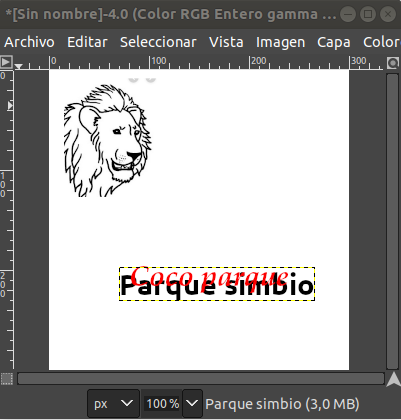Maximize the GIMP window
Screen dimensions: 401x420
pos(368,14)
